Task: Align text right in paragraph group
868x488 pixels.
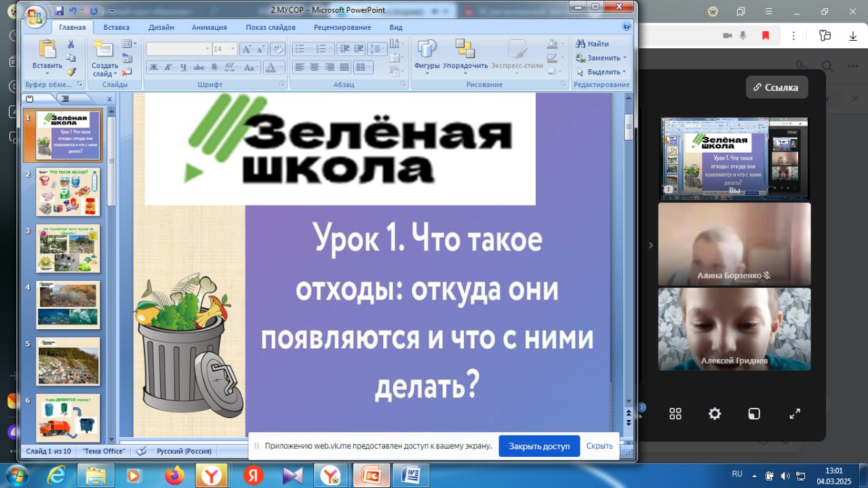Action: pos(330,67)
